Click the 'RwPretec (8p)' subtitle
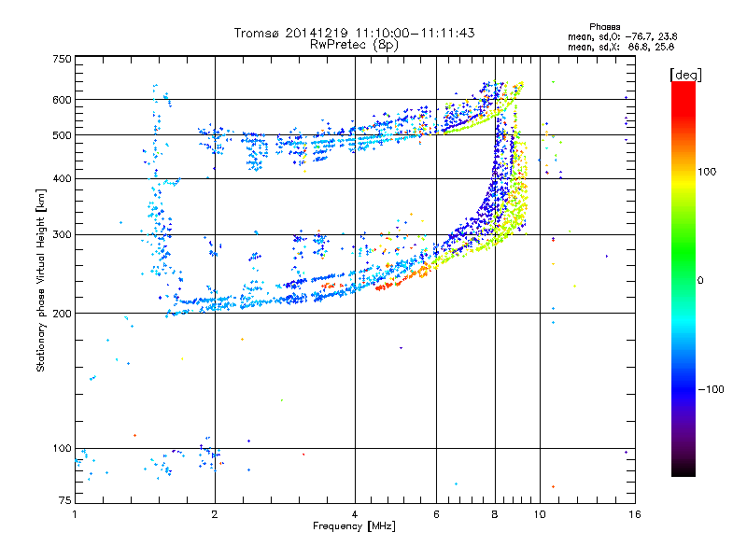 (354, 45)
